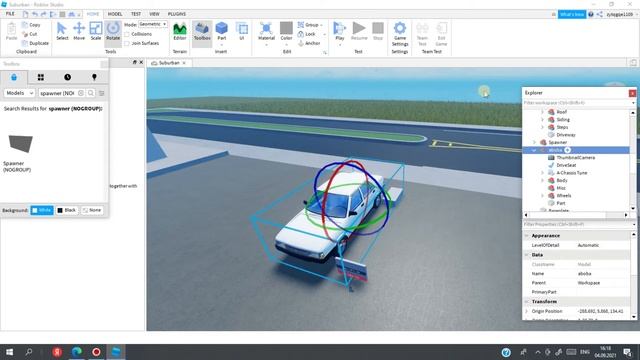Viewport: 640px width, 360px height.
Task: Click Cut in Clipboard group
Action: click(x=30, y=34)
